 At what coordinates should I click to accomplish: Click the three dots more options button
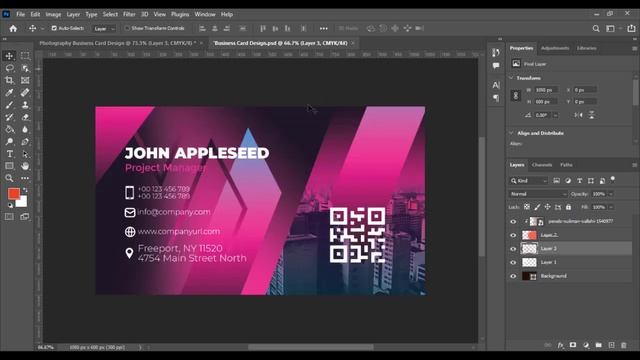pos(324,29)
